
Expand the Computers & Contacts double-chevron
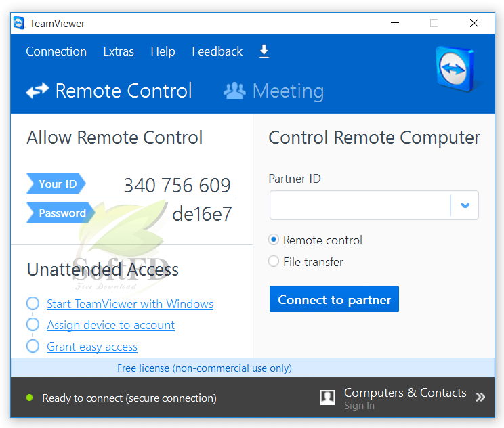coord(480,397)
